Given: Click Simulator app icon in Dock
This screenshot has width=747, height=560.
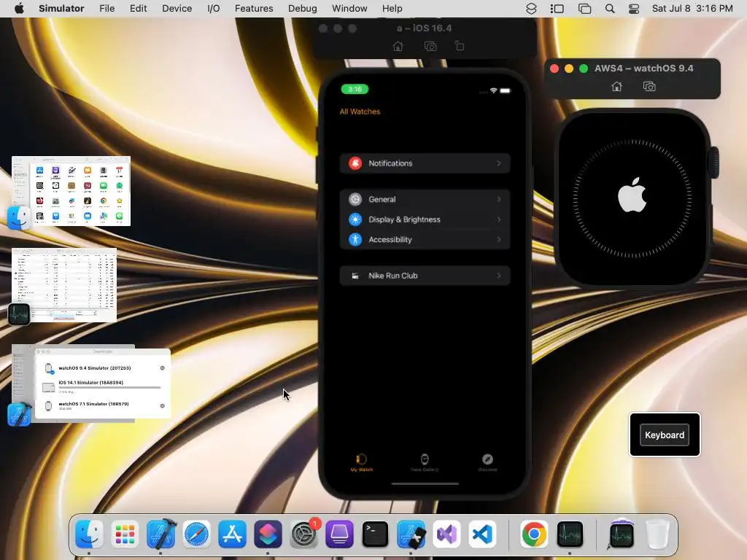Looking at the screenshot, I should click(x=411, y=534).
